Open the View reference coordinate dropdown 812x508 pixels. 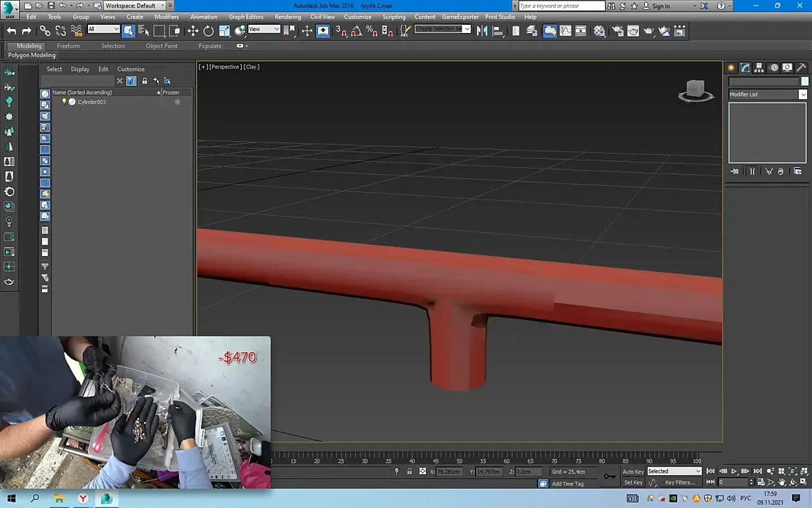(x=264, y=30)
